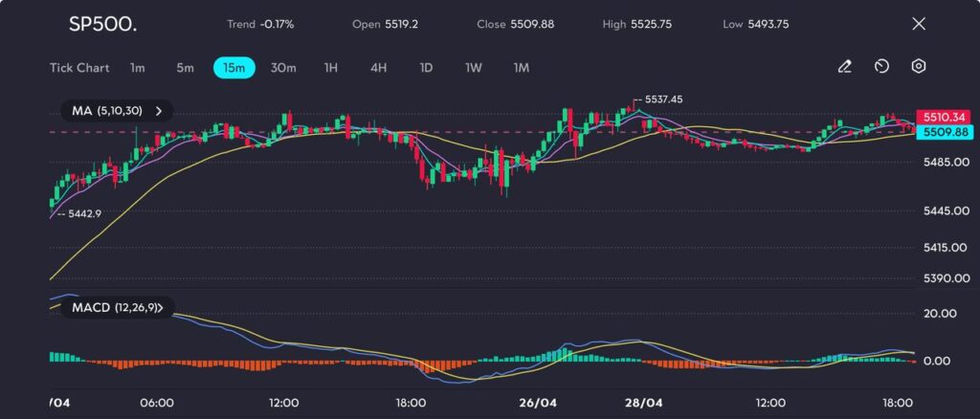Switch to 30m timeframe

(283, 68)
